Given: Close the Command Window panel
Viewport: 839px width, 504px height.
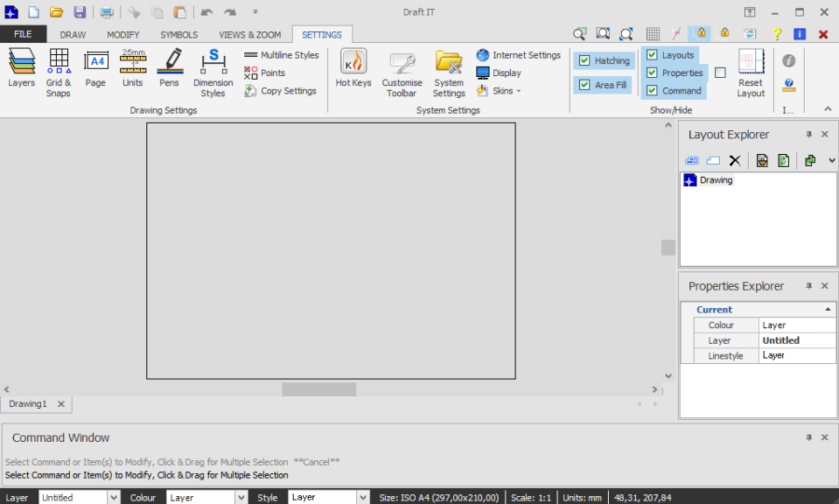Looking at the screenshot, I should [x=824, y=437].
